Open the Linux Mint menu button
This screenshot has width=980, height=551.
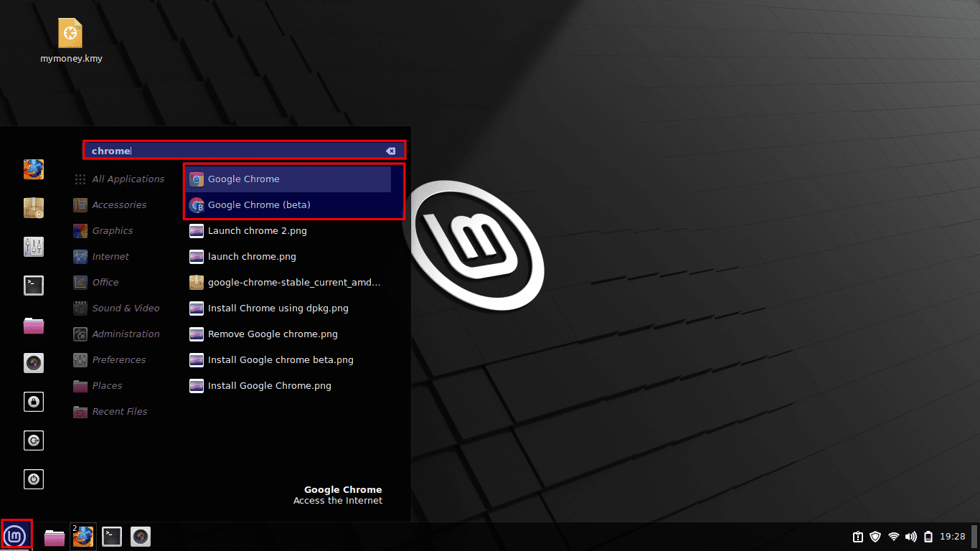tap(16, 536)
